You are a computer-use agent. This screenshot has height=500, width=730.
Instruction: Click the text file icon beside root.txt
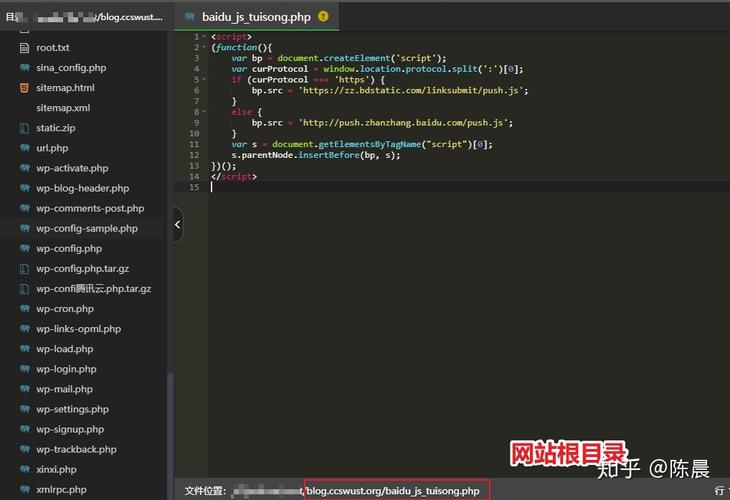tap(24, 47)
